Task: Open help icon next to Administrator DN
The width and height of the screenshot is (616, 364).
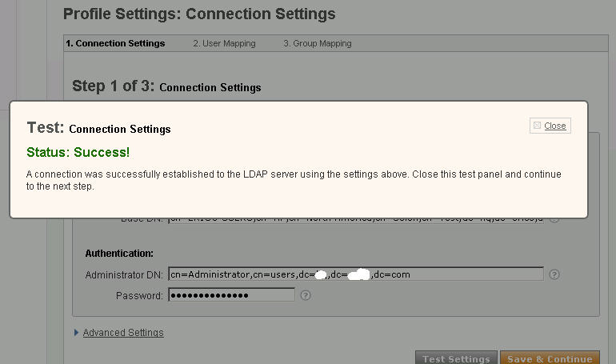Action: [554, 274]
